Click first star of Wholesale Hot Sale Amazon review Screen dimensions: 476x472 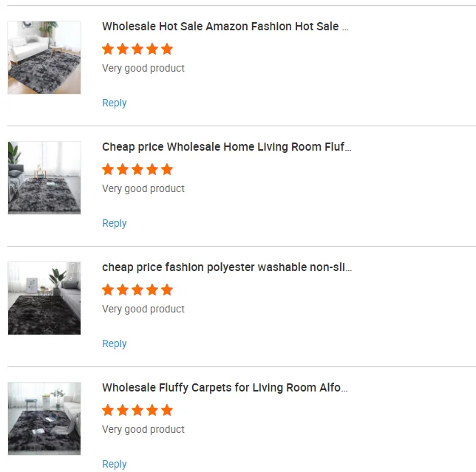click(108, 49)
